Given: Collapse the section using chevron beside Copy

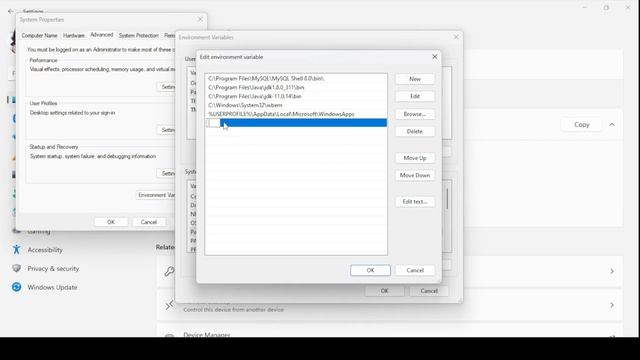Looking at the screenshot, I should (x=612, y=124).
